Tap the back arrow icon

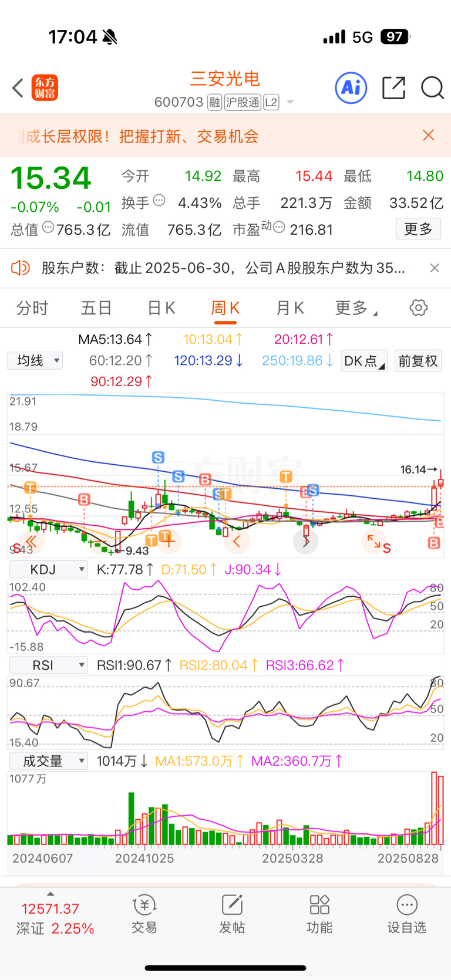pos(18,88)
